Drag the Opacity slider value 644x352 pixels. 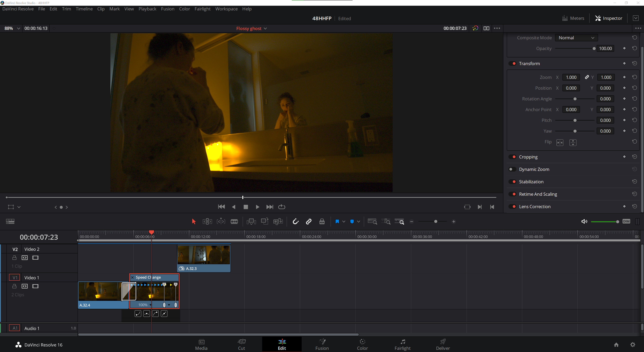[x=594, y=48]
